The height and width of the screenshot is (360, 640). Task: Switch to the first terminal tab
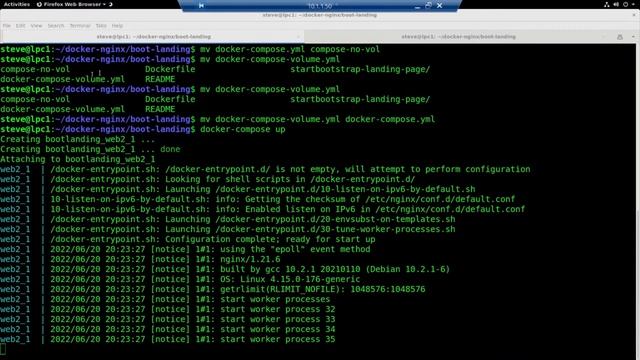[x=153, y=37]
